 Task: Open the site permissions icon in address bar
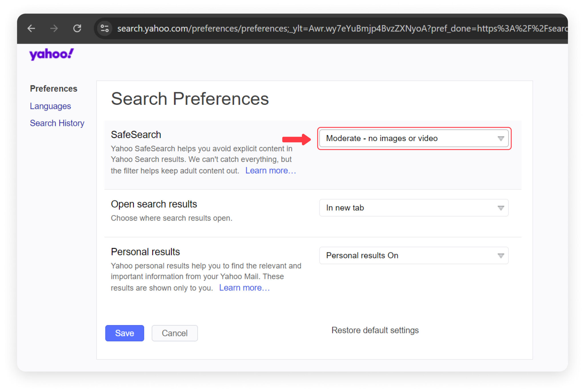104,28
